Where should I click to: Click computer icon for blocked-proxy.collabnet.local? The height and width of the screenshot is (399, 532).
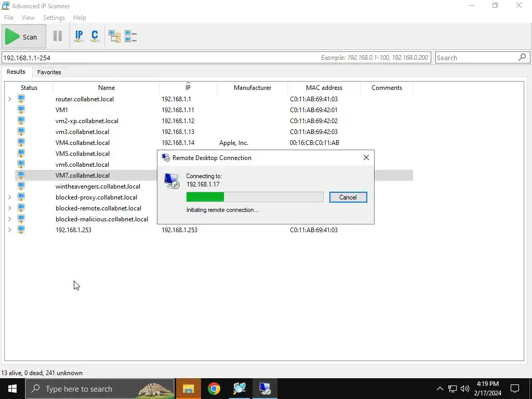click(21, 197)
